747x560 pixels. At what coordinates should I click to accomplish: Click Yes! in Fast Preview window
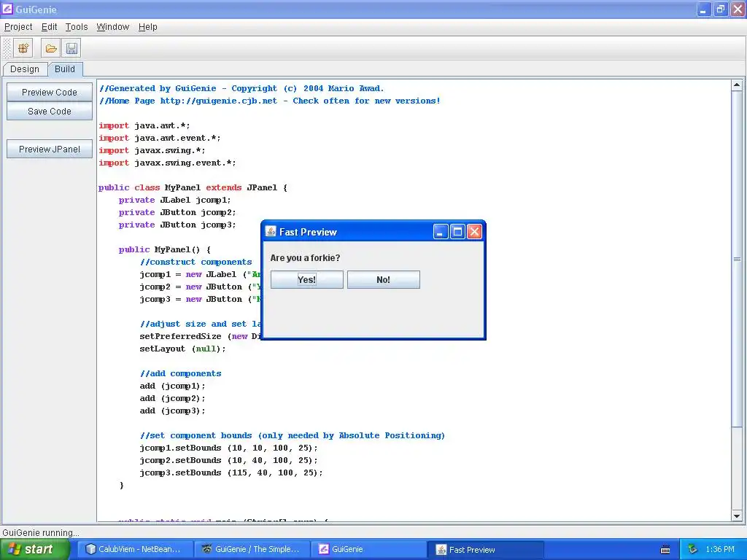[x=307, y=279]
